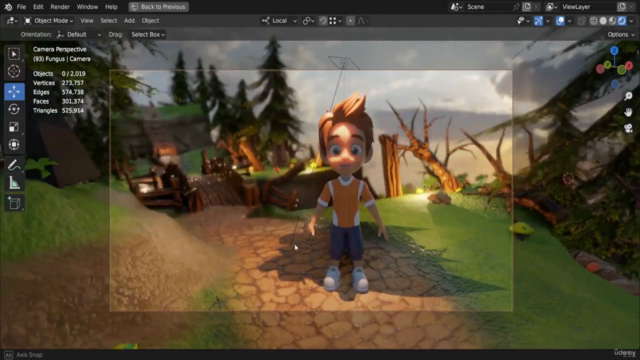
Task: Click the blue Z axis on the gizmo
Action: coord(614,51)
